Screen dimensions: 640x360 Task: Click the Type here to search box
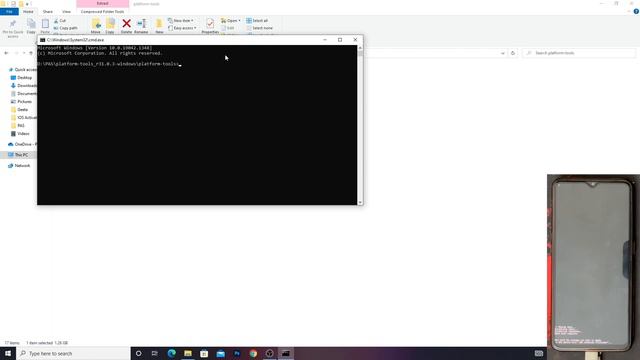tap(73, 353)
